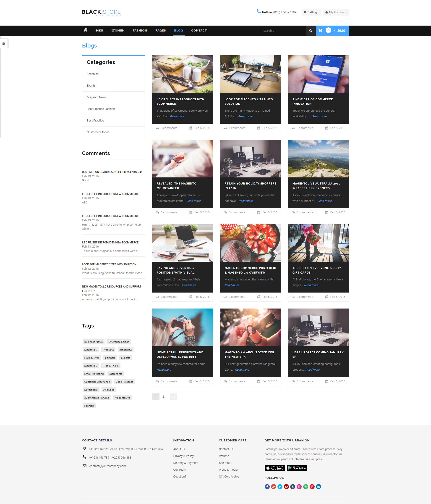Image resolution: width=431 pixels, height=504 pixels.
Task: Open the shopping cart icon
Action: coord(320,30)
